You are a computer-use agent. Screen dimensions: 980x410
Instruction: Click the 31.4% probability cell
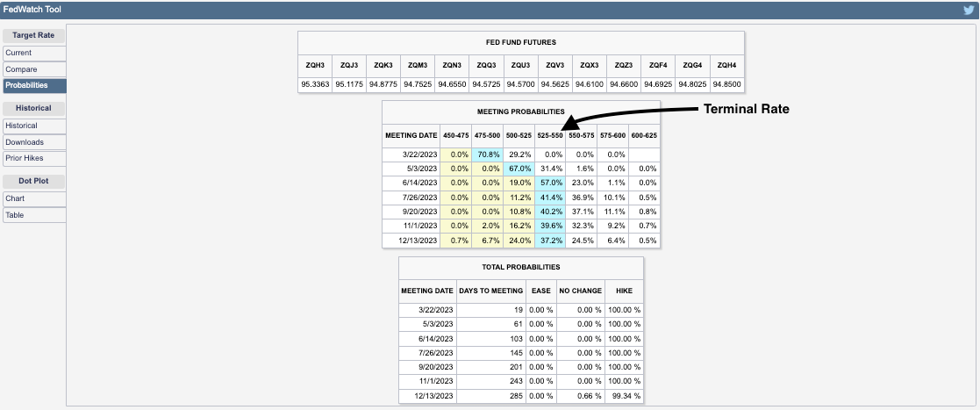click(550, 169)
